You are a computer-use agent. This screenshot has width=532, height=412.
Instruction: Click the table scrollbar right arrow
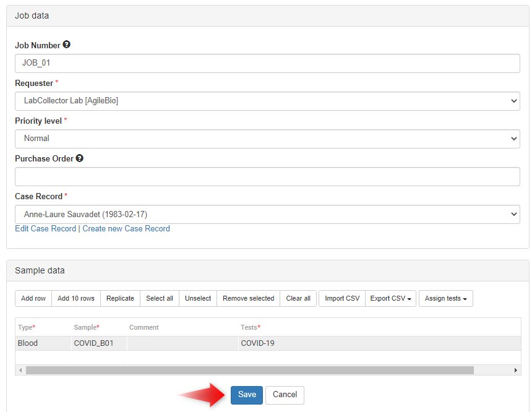point(516,370)
